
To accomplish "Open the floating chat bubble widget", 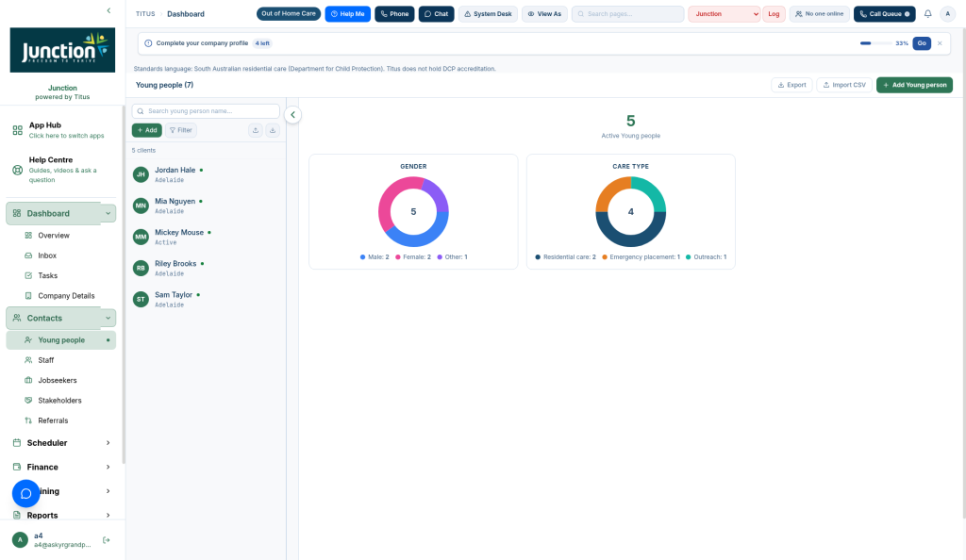I will 25,494.
